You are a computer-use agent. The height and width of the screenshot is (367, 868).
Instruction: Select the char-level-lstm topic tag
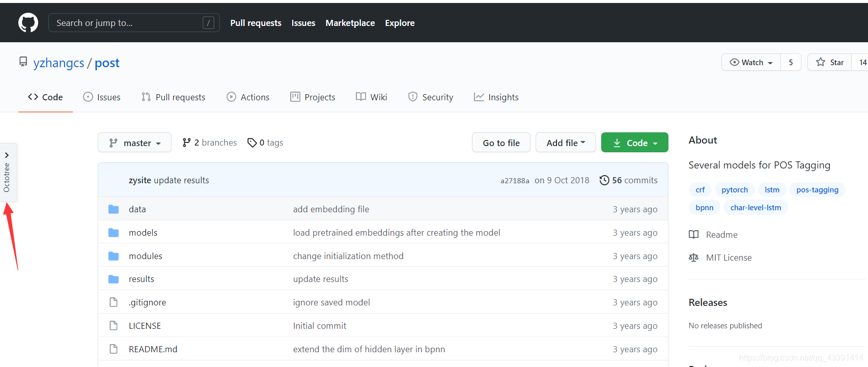755,208
